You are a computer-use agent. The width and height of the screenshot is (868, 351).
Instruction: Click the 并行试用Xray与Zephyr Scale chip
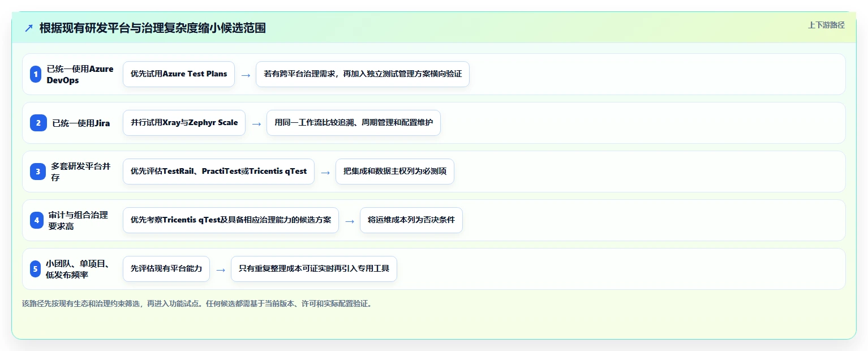click(x=184, y=123)
